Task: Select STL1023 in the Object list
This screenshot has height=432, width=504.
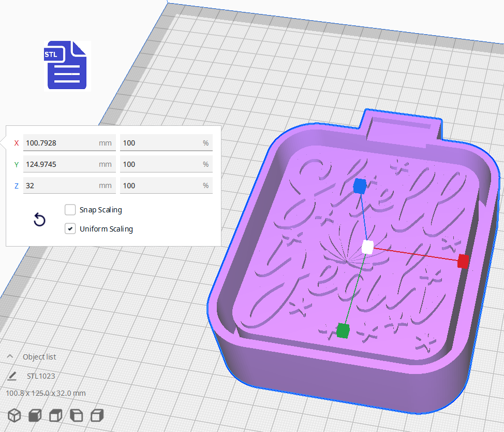Action: [40, 376]
